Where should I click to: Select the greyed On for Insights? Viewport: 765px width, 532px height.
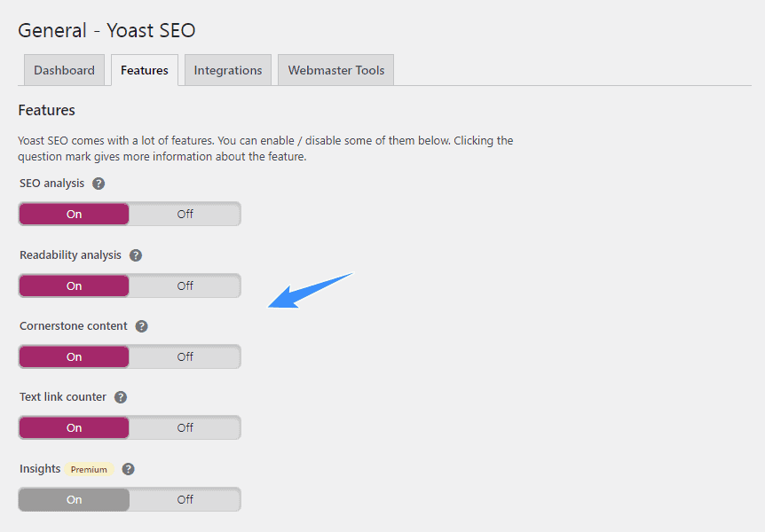coord(75,499)
